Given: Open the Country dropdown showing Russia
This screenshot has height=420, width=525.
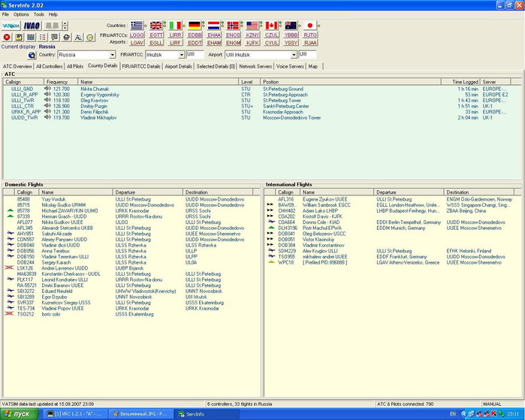Looking at the screenshot, I should click(x=112, y=55).
